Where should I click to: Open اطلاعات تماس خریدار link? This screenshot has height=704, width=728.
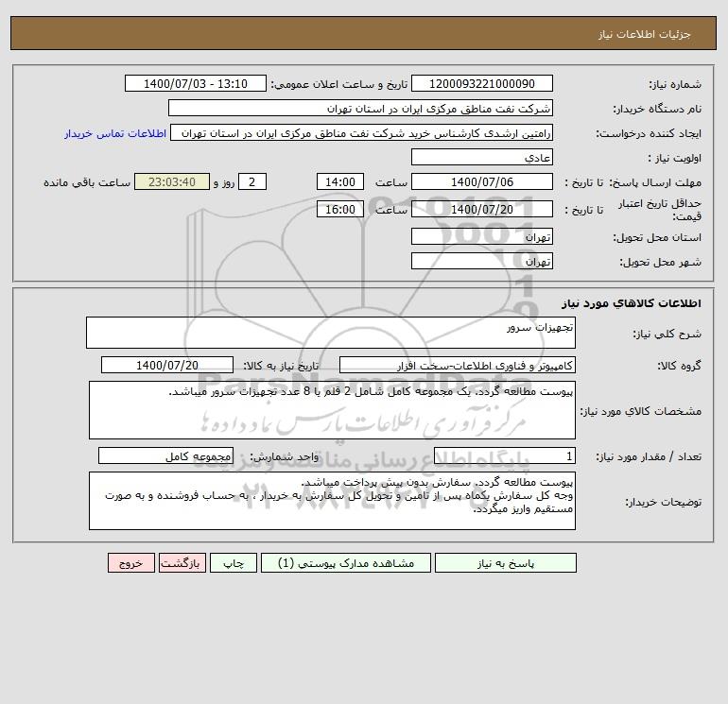click(x=115, y=133)
